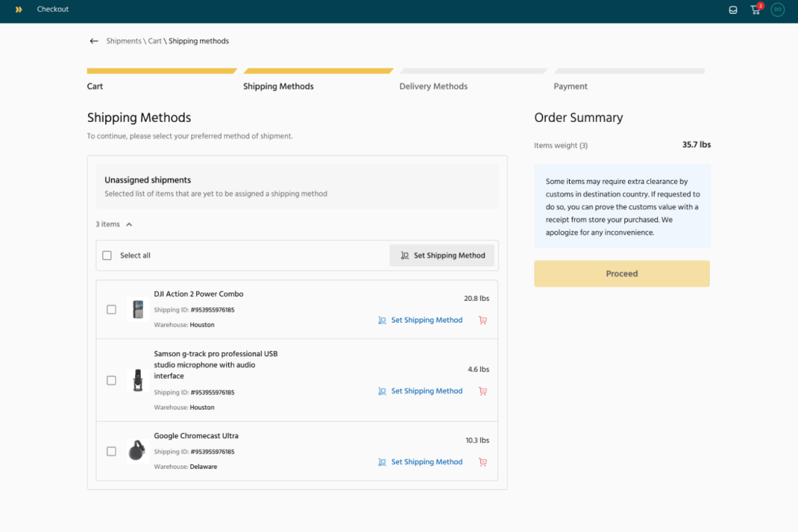This screenshot has height=532, width=798.
Task: Click the Items weight (3) label
Action: (x=561, y=146)
